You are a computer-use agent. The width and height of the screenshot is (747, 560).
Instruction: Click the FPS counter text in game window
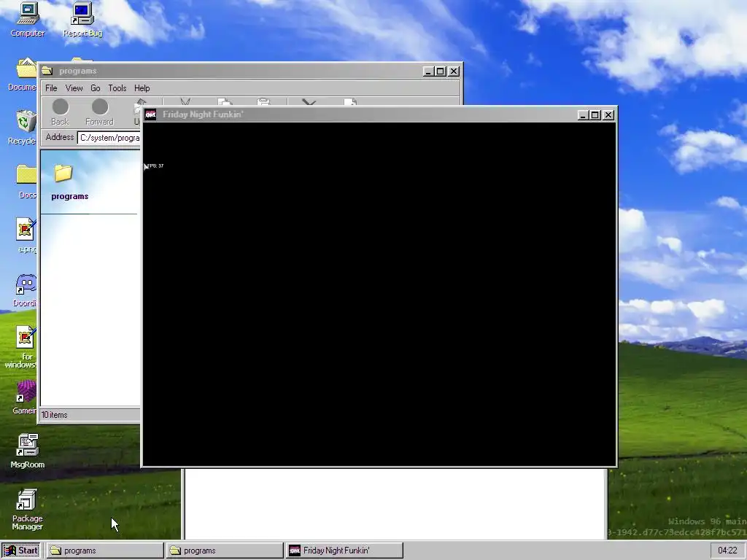[155, 166]
